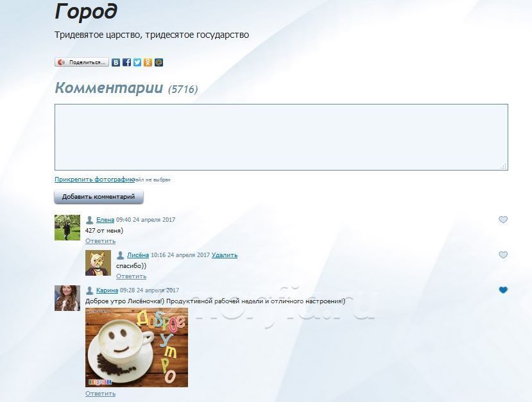Viewport: 532px width, 402px height.
Task: Delete Лисёна's reply using Удалить
Action: coord(225,255)
